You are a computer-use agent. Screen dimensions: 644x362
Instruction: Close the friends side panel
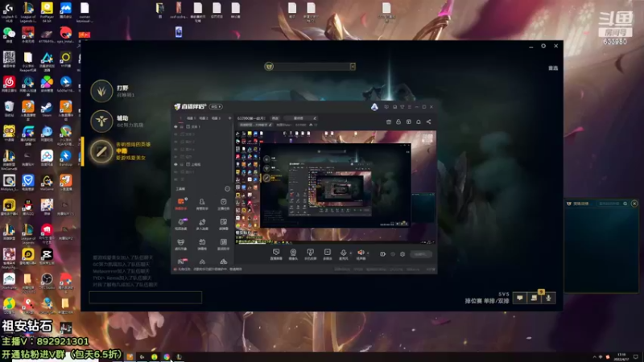point(634,204)
